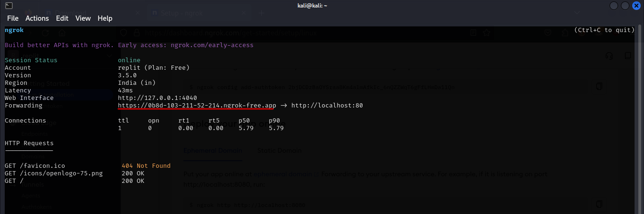Image resolution: width=644 pixels, height=214 pixels.
Task: Click the terminal icon in the title bar
Action: [9, 5]
